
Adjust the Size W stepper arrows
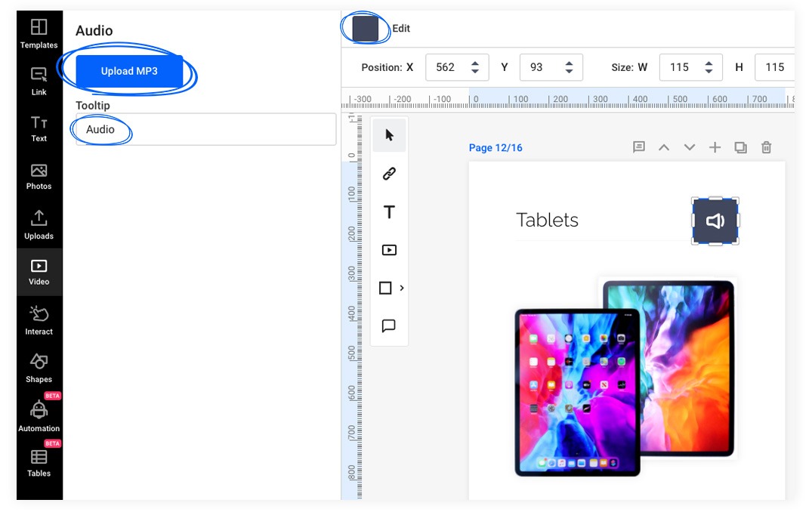coord(709,67)
